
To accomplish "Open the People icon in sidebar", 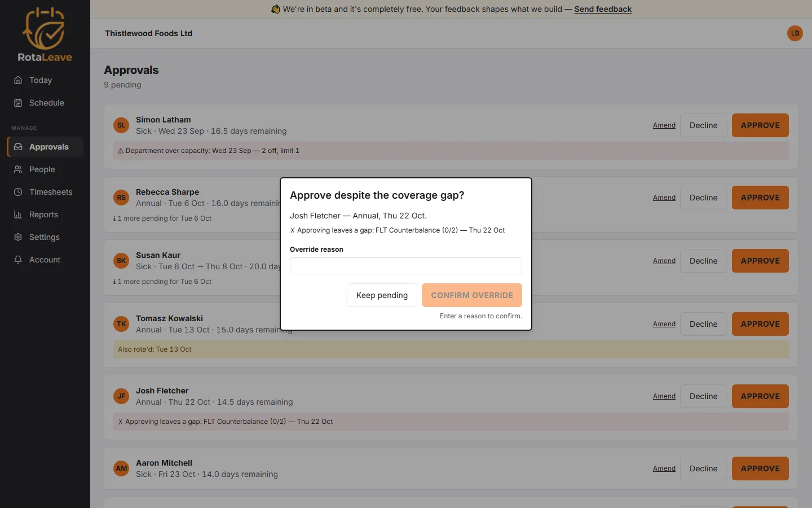I will pos(18,169).
